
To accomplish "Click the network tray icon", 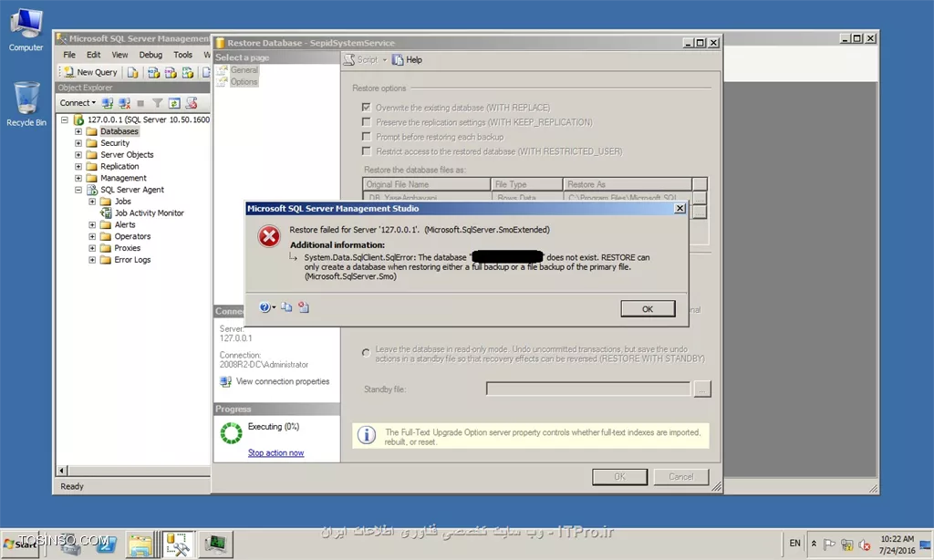I will 847,544.
